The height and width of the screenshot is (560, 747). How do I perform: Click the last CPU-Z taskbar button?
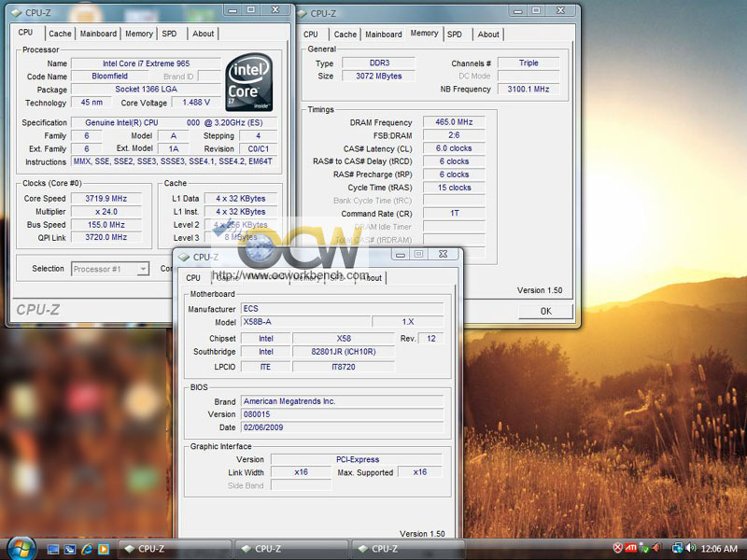[x=408, y=549]
